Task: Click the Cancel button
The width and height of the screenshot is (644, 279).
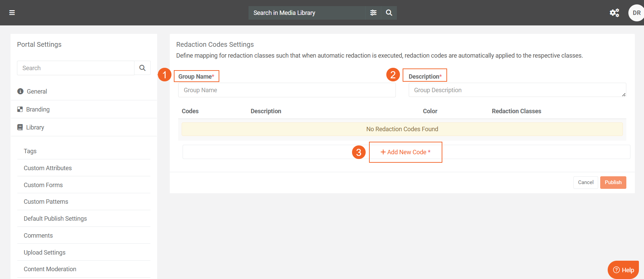Action: tap(586, 182)
